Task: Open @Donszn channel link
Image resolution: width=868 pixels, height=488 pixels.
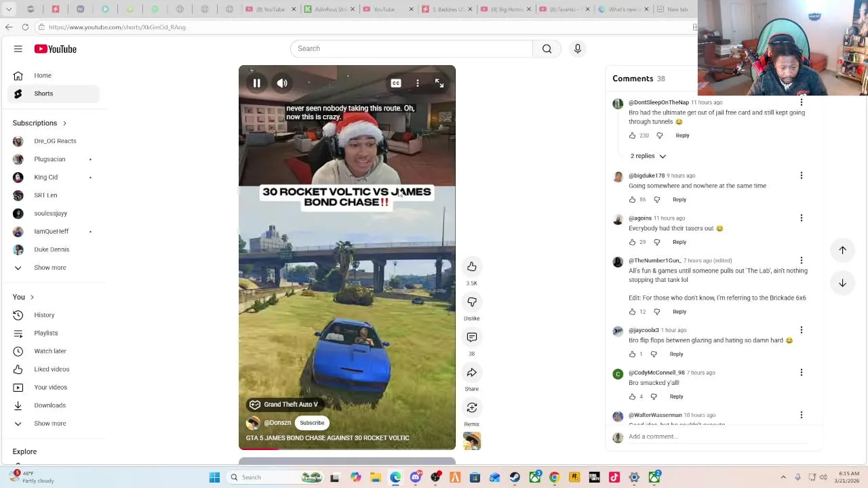Action: pos(277,423)
